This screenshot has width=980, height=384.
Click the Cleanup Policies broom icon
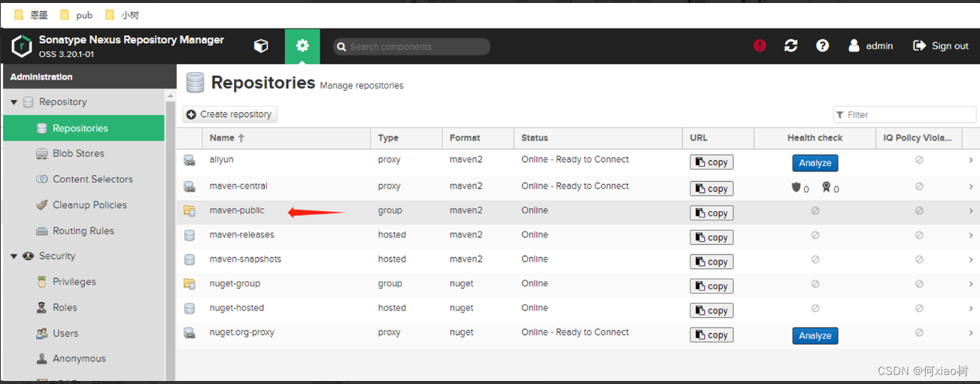[x=42, y=204]
